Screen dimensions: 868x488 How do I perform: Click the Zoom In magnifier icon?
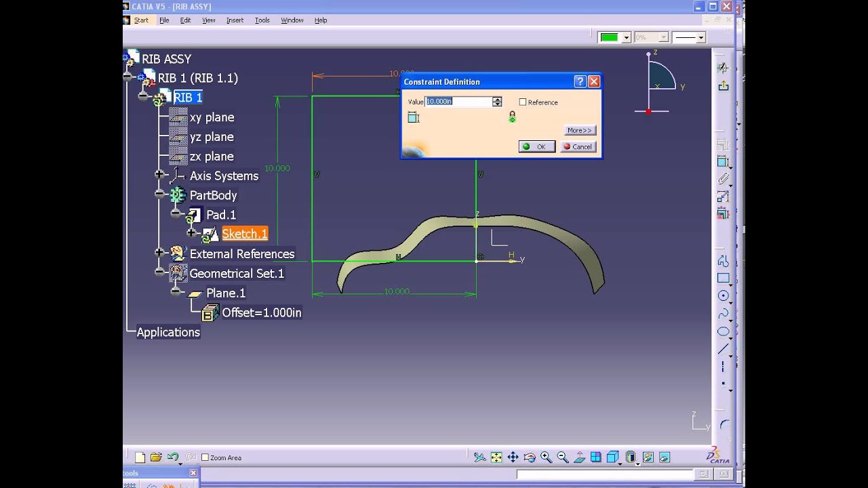pyautogui.click(x=546, y=457)
